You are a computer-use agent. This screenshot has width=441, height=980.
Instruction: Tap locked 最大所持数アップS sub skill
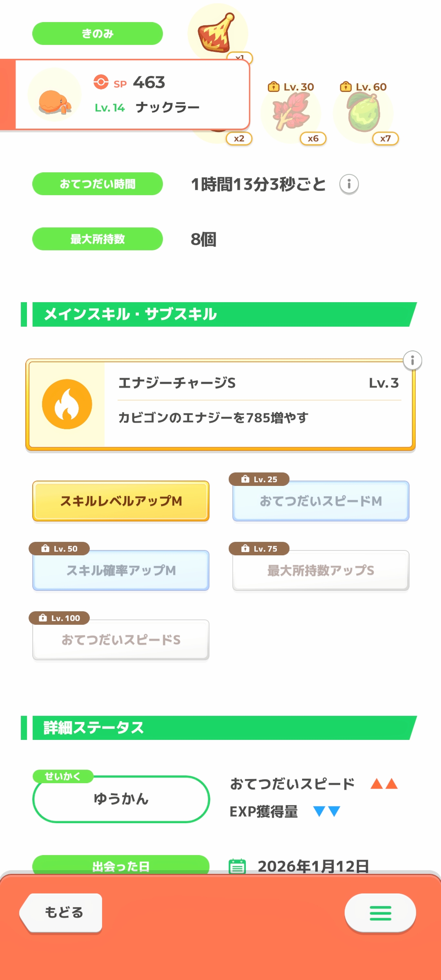[x=321, y=570]
